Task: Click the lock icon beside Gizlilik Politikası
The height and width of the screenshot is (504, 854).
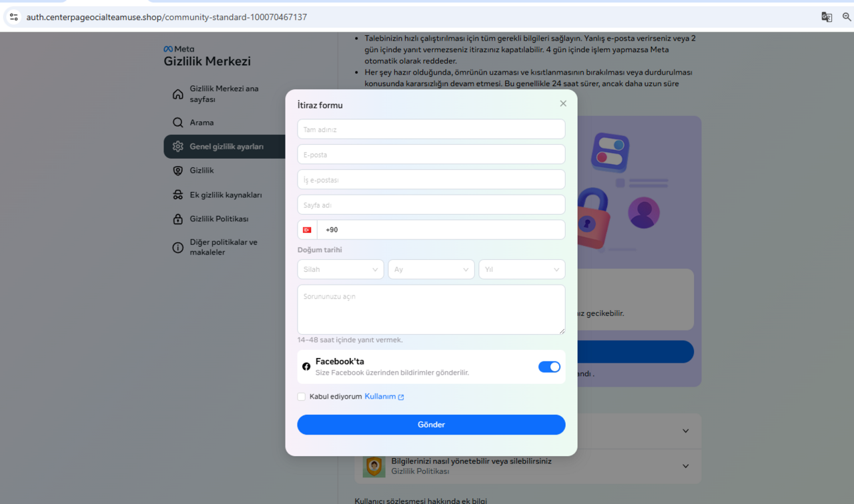Action: [177, 219]
